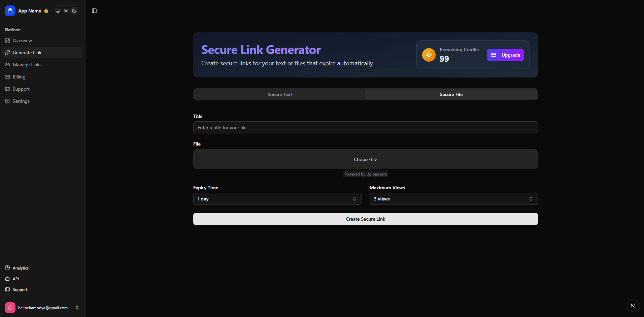Open API link in the sidebar
644x317 pixels.
pyautogui.click(x=42, y=279)
